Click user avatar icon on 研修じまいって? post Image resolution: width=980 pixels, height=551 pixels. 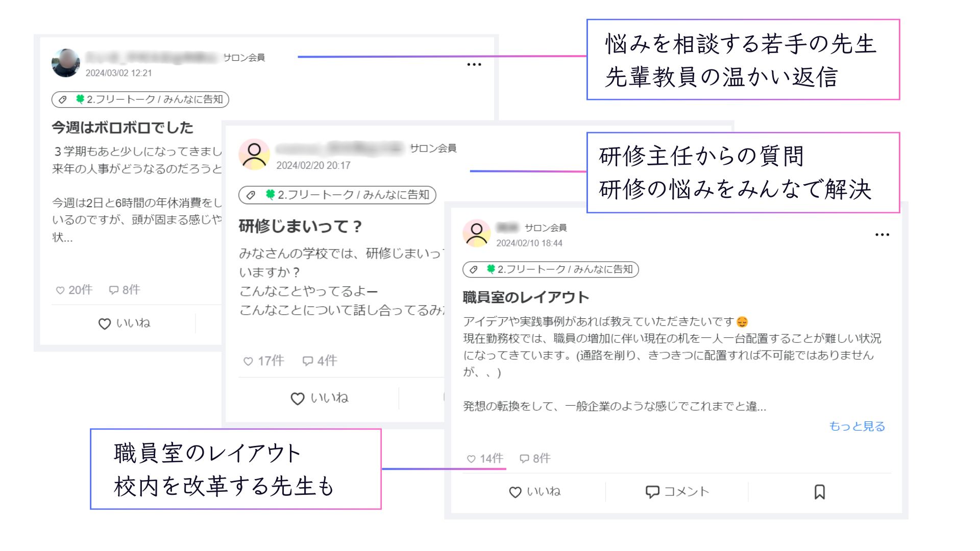click(254, 154)
